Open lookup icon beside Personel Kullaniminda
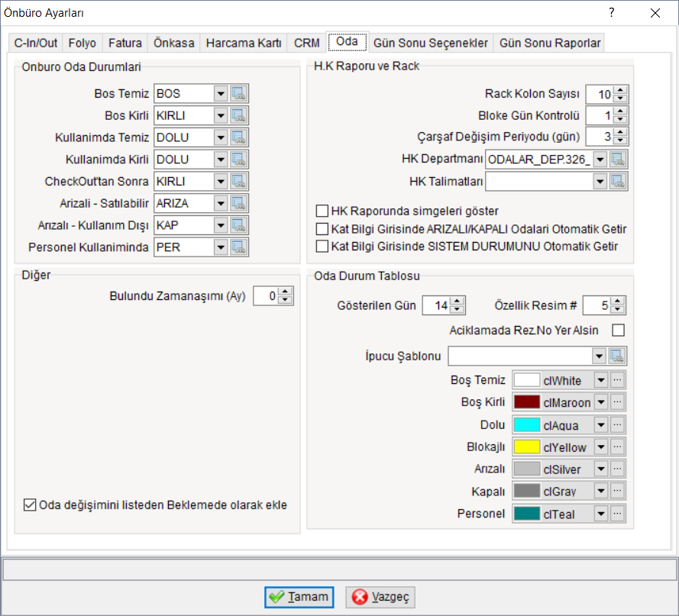Screen dimensions: 679x616 point(238,247)
